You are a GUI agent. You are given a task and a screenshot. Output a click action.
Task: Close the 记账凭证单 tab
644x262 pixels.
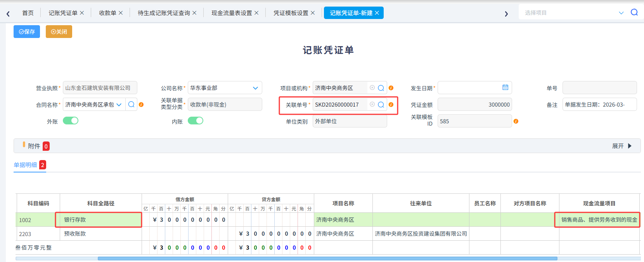(x=82, y=13)
